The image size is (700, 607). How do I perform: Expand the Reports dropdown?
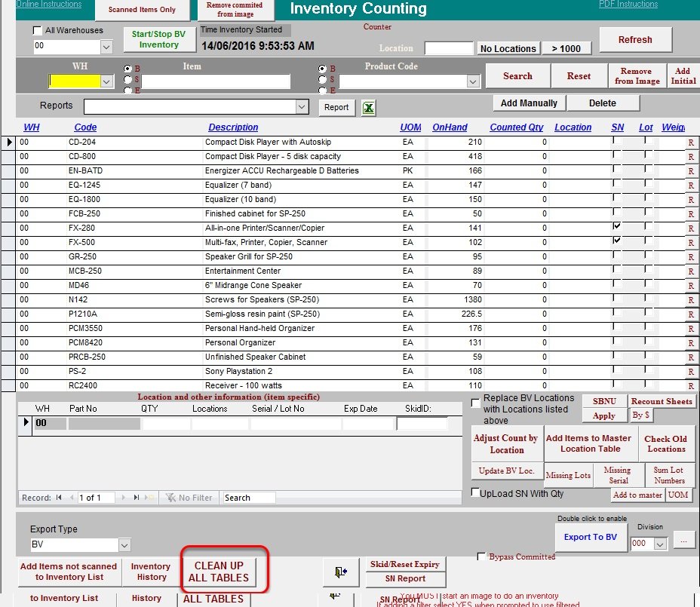(302, 107)
